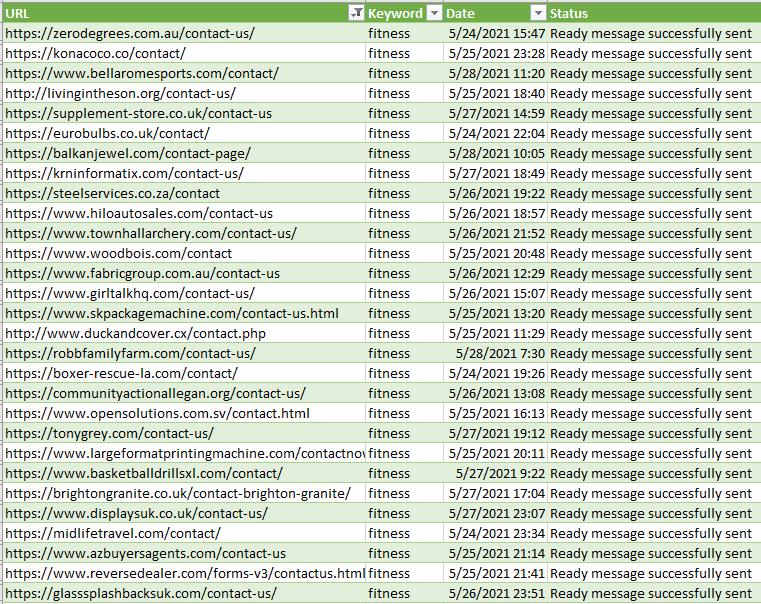
Task: Select the URL column header
Action: 184,13
